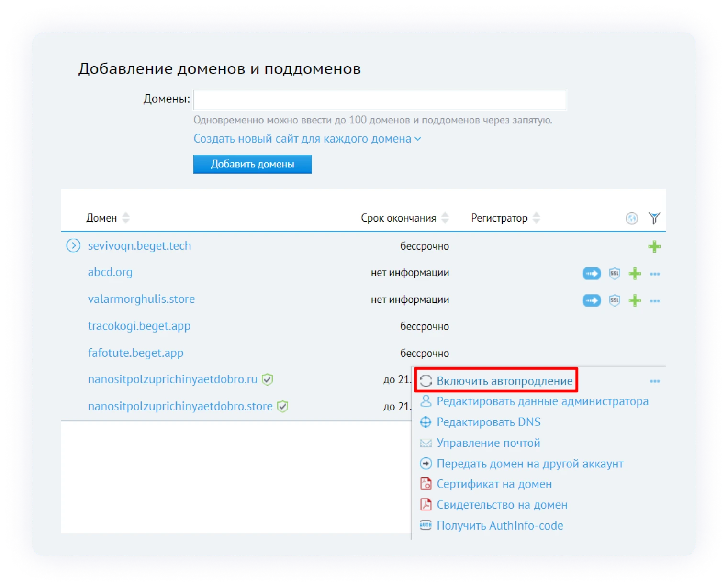Focus the Домены text input field

coord(379,100)
